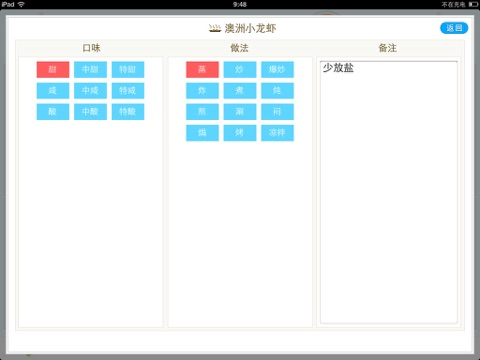Click the 少放盐 note text
This screenshot has height=360, width=480.
[x=338, y=68]
